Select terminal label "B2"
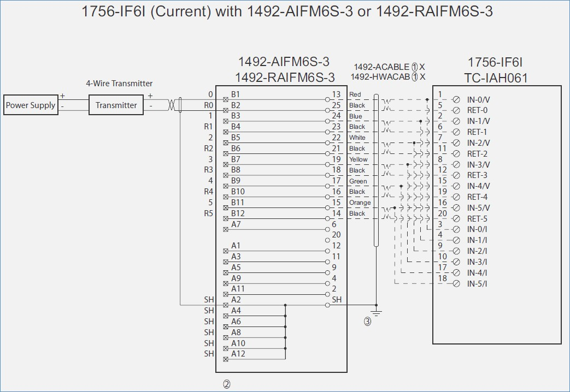 236,105
